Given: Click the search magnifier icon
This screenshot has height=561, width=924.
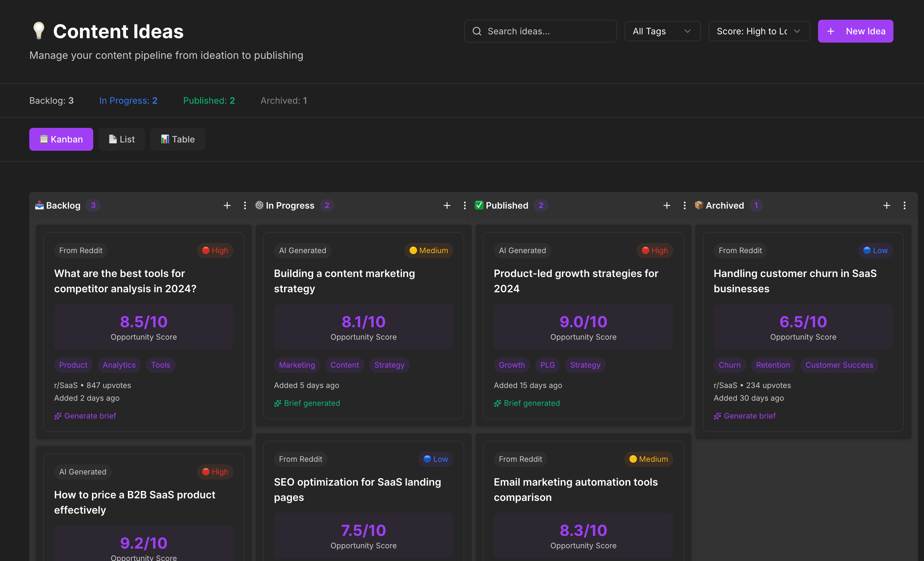Looking at the screenshot, I should pyautogui.click(x=477, y=31).
